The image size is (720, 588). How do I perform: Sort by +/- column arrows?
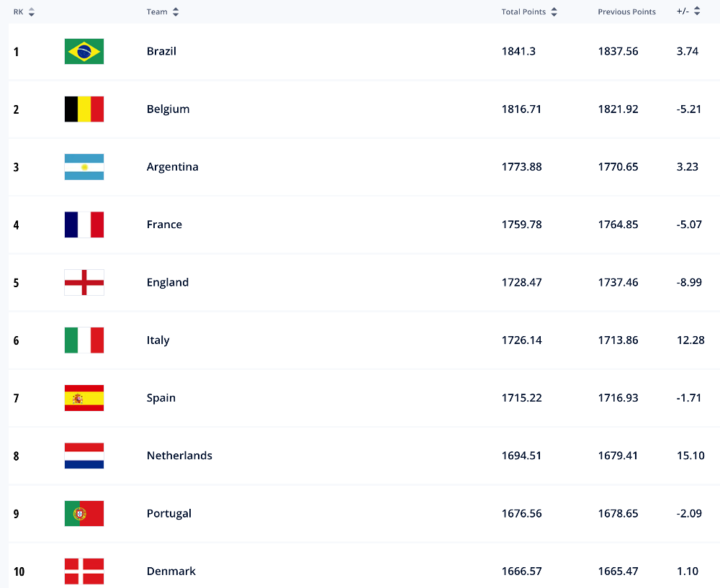pos(697,12)
